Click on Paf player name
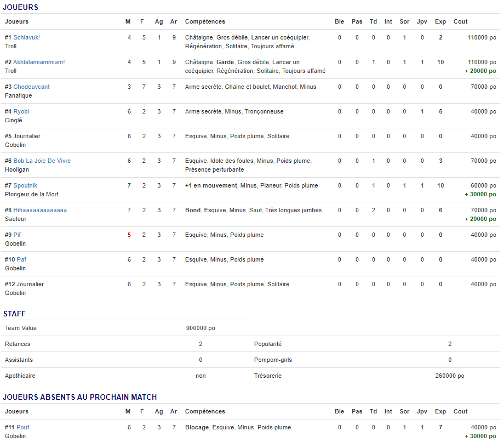Image resolution: width=504 pixels, height=448 pixels. [21, 259]
